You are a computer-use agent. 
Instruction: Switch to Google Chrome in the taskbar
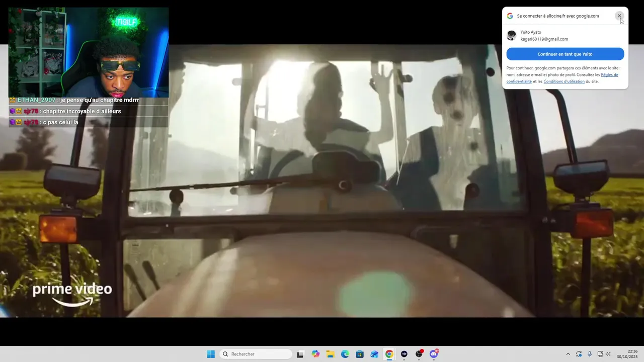click(389, 354)
